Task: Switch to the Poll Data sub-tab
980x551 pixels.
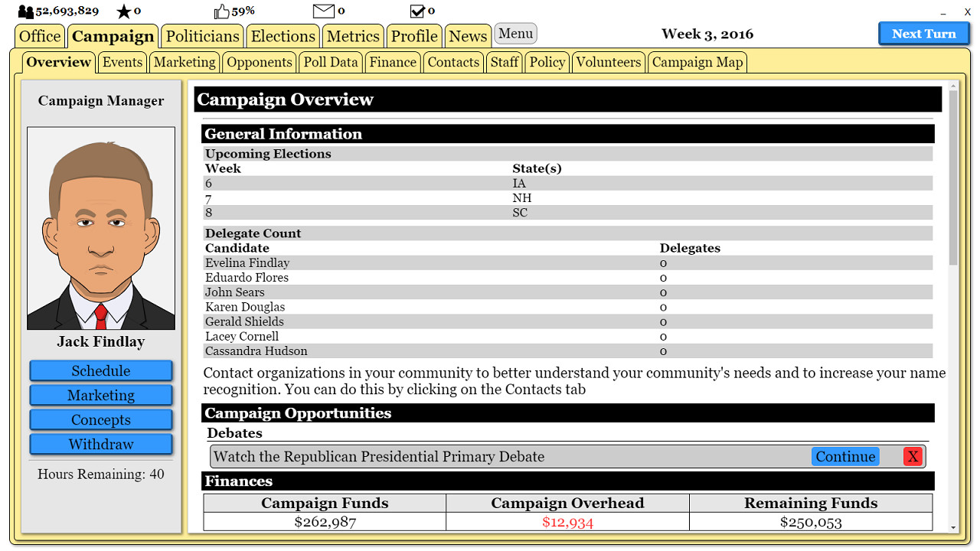Action: (x=330, y=62)
